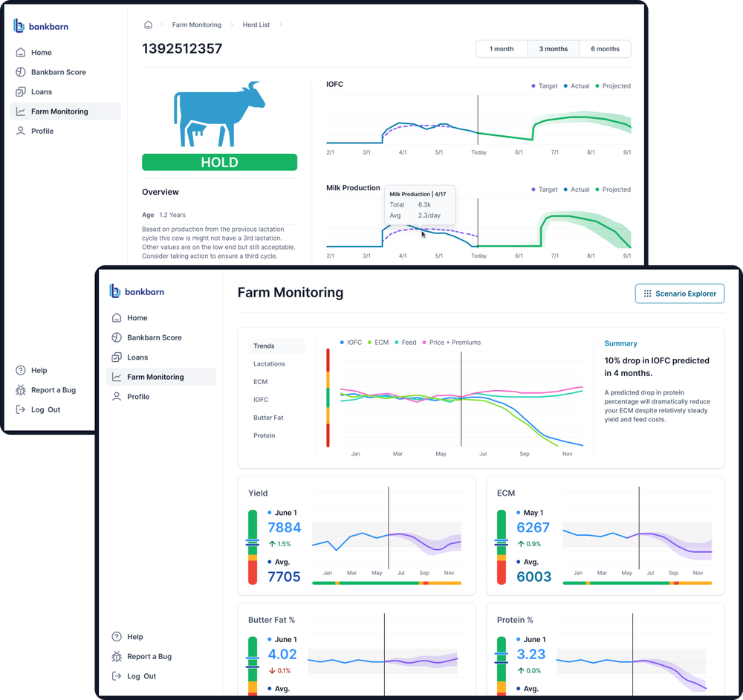The width and height of the screenshot is (743, 700).
Task: Toggle the Projected legend on the IOFC chart
Action: point(615,85)
